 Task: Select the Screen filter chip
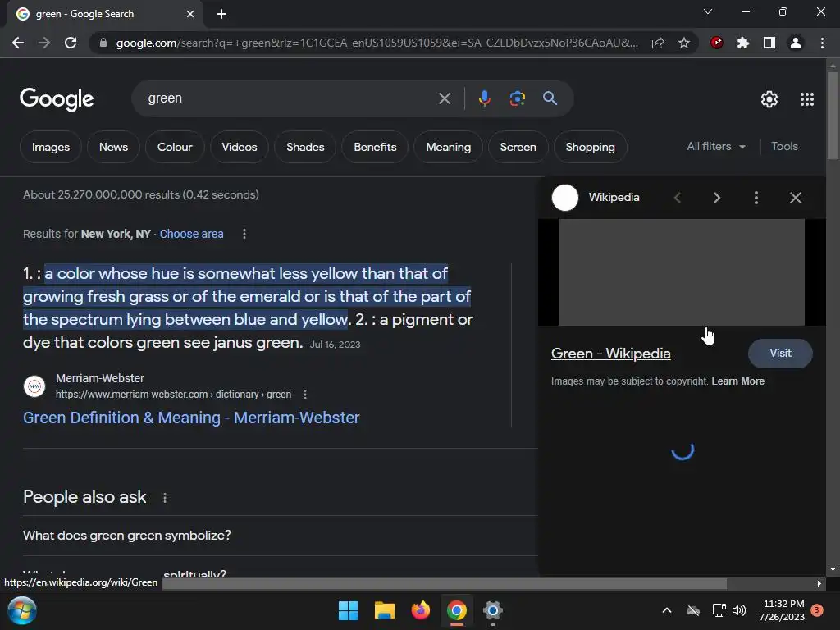(x=518, y=147)
